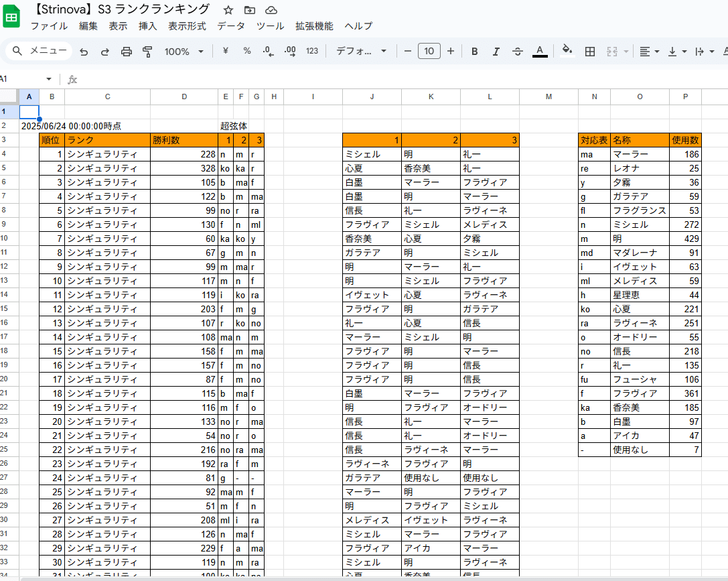
Task: Open the 拡張機能 menu
Action: coord(314,26)
